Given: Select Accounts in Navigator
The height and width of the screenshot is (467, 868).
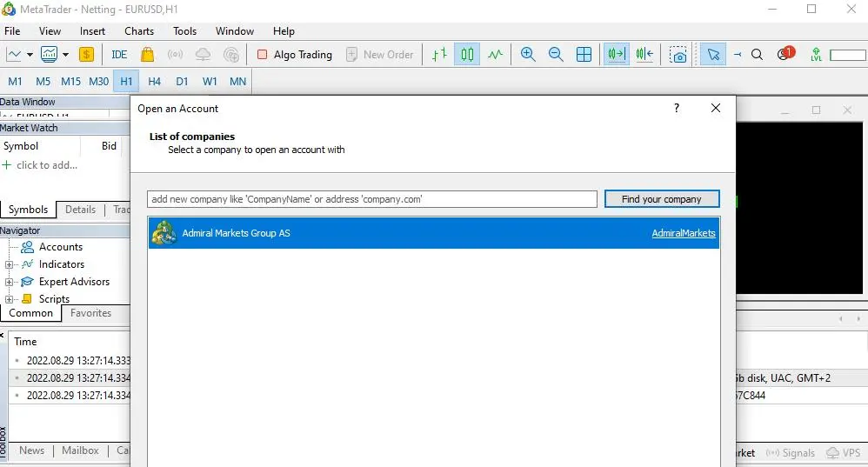Looking at the screenshot, I should (x=60, y=247).
